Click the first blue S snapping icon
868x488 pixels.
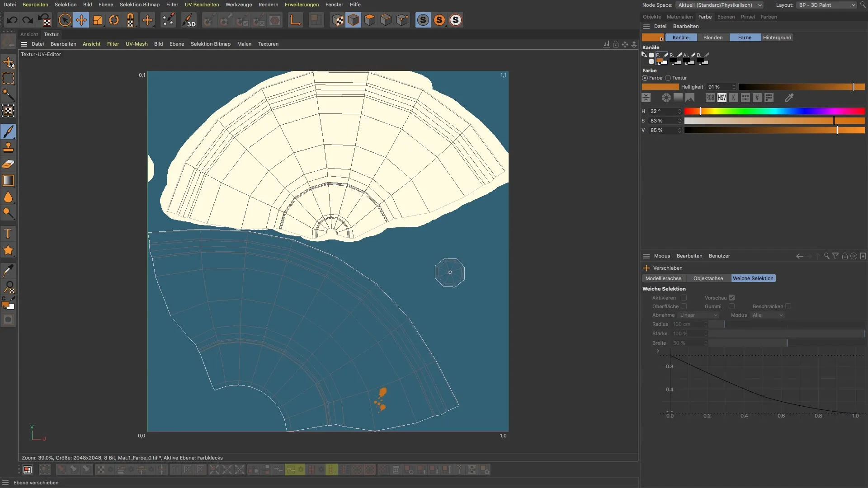click(423, 20)
